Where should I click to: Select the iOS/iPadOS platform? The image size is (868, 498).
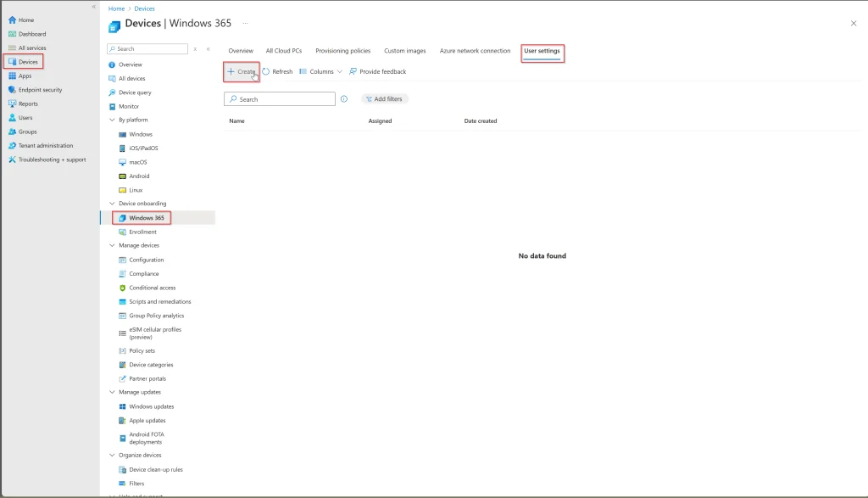pos(138,148)
